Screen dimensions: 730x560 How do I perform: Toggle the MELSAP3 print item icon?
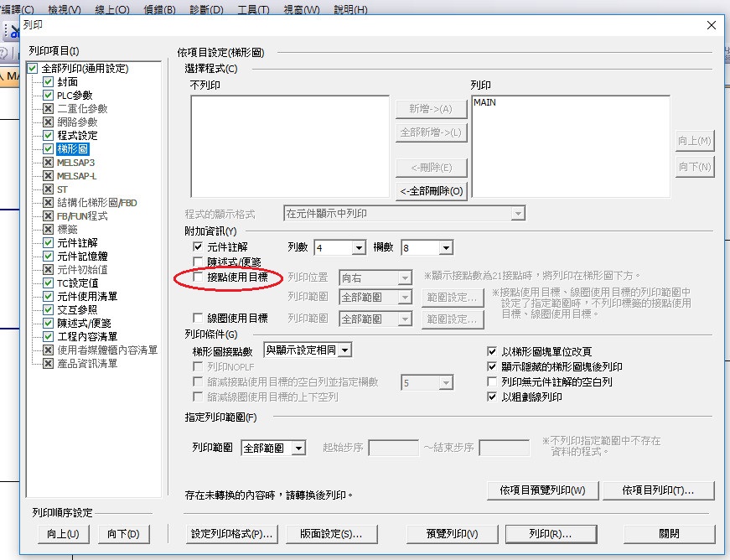pyautogui.click(x=48, y=163)
